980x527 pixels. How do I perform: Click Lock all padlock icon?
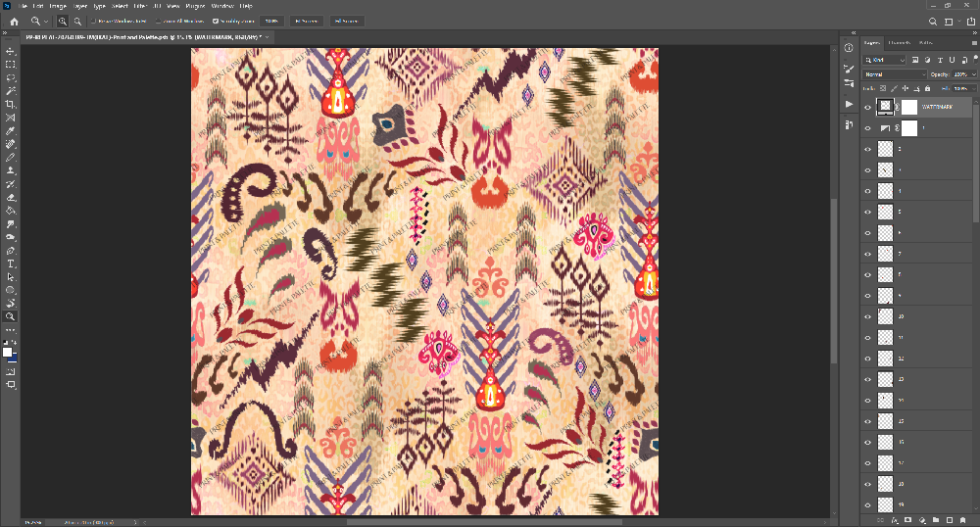click(927, 89)
